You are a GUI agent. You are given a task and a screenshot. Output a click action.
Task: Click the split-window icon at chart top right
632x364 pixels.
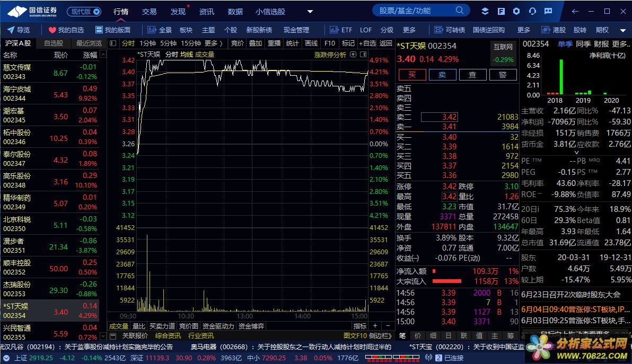tap(363, 55)
